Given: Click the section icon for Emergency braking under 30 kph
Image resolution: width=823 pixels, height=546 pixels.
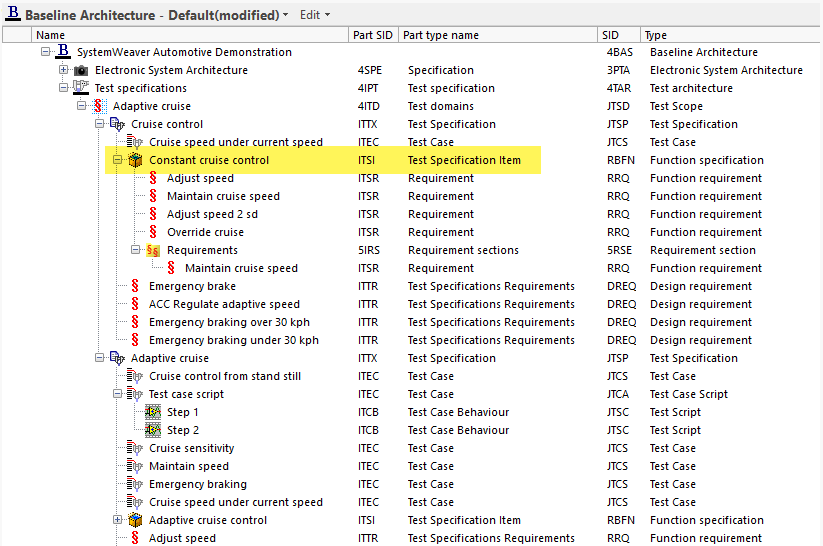Looking at the screenshot, I should 135,340.
